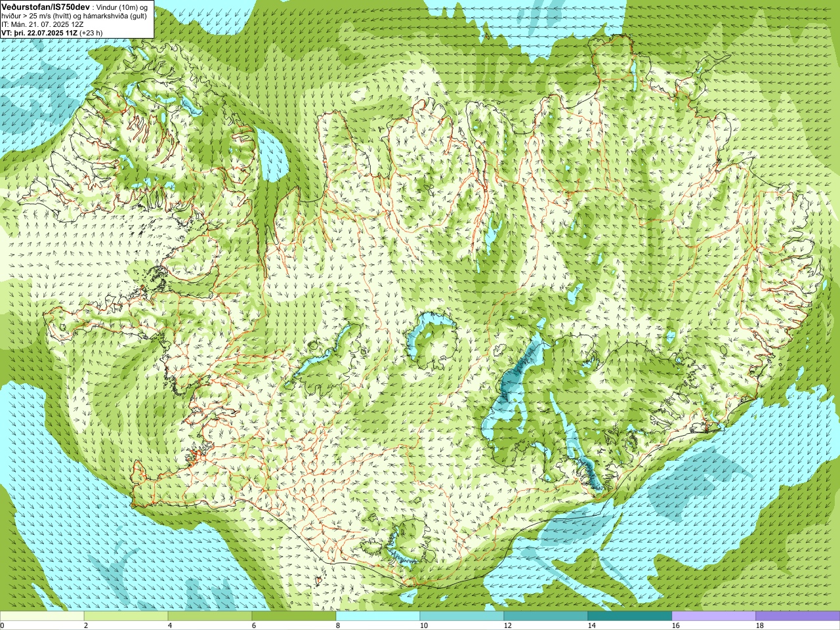This screenshot has width=840, height=630.
Task: Click the teal 12–14 legend swatch
Action: coord(546,616)
